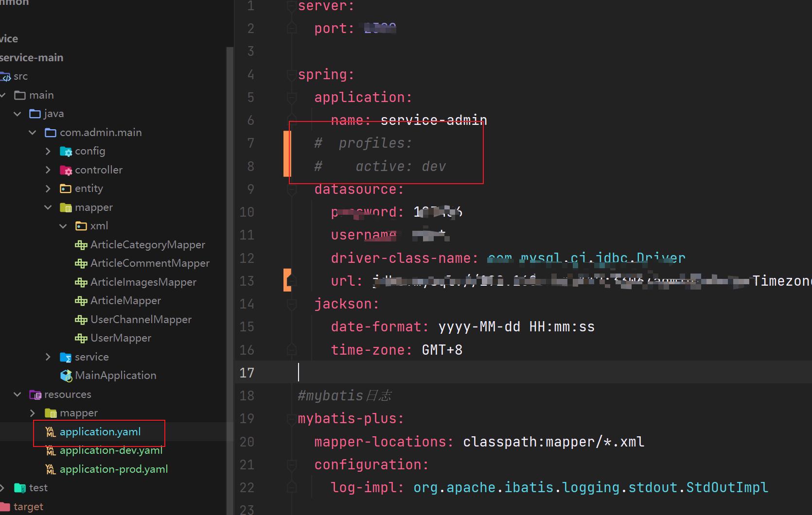
Task: Click the config package icon
Action: click(66, 151)
